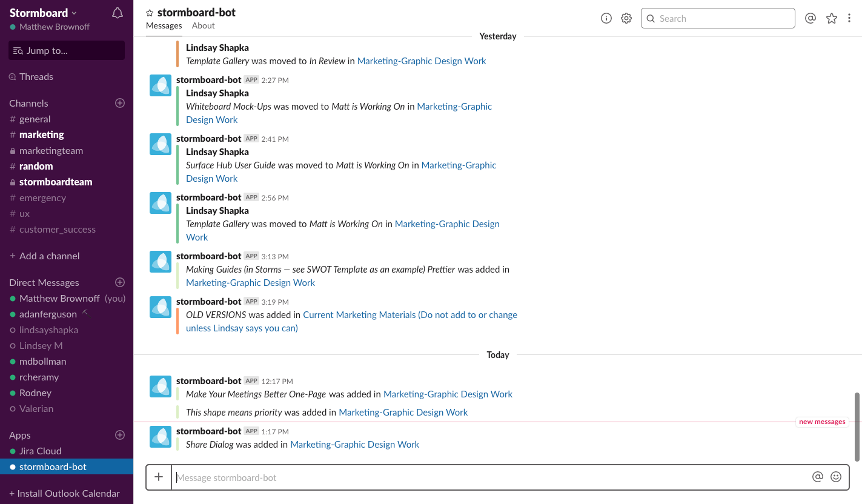Open Marketing-Graphic Design Work link in Share Dialog message
This screenshot has width=862, height=504.
click(355, 444)
